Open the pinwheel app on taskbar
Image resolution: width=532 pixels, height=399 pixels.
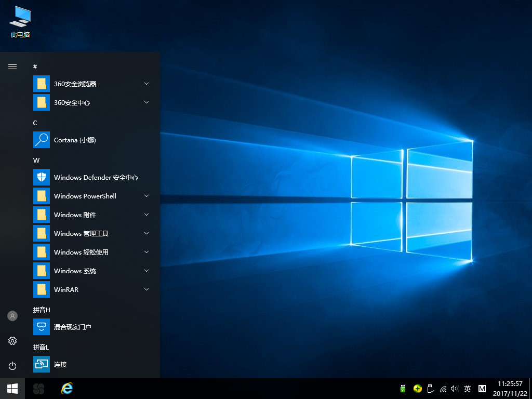pos(38,389)
